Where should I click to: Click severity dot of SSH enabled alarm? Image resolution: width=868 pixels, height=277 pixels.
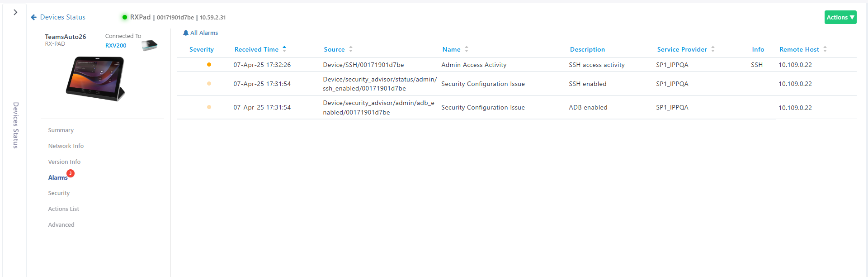coord(209,84)
